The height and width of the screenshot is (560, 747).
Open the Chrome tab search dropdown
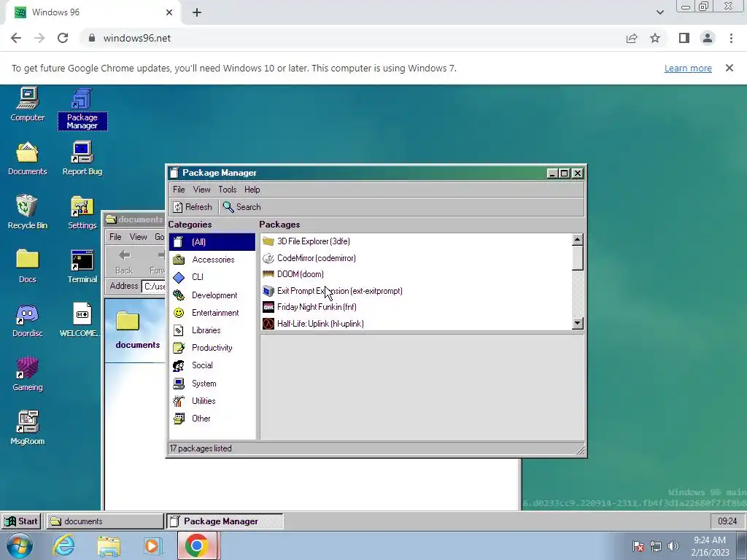[659, 12]
